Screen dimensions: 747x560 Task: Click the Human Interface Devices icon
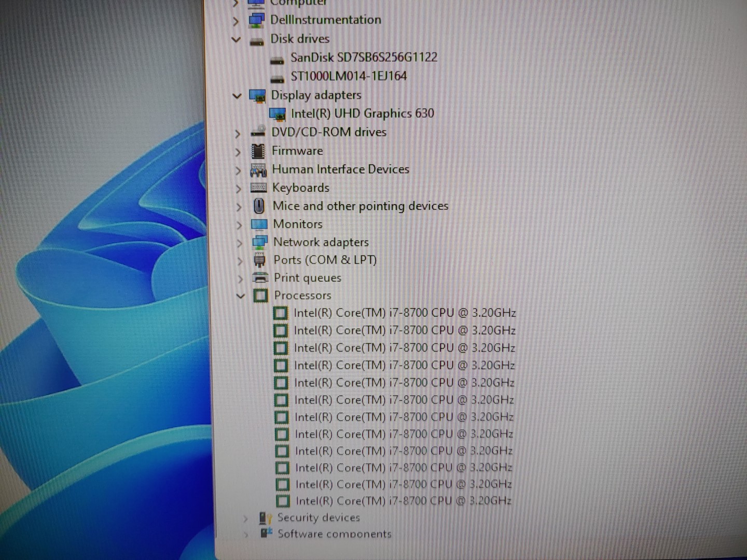[258, 170]
